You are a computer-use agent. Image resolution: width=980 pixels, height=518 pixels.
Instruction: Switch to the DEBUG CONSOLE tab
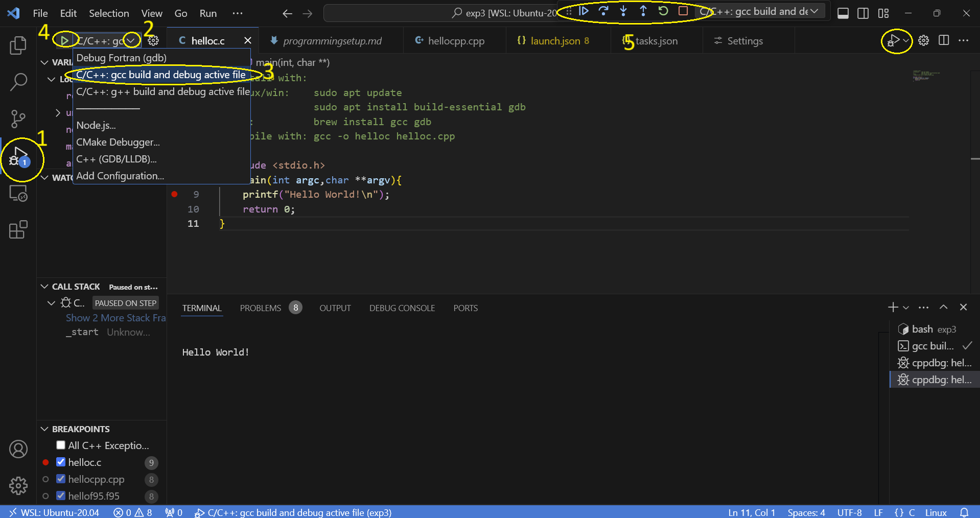click(402, 308)
